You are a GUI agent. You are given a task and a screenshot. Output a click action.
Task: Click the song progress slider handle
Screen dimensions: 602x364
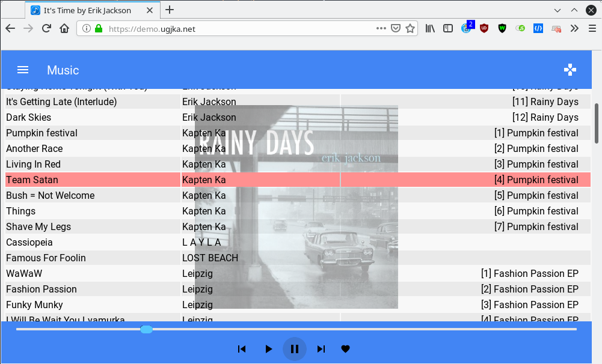pos(146,329)
